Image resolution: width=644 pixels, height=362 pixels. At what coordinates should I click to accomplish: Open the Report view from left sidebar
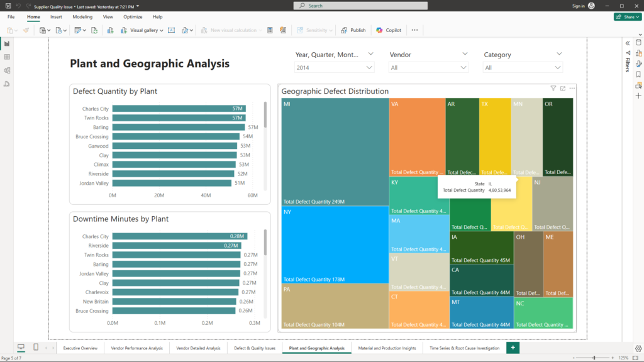(7, 44)
